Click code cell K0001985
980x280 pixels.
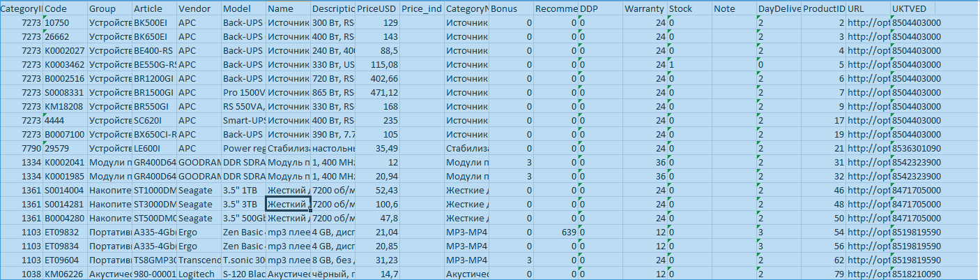(x=66, y=177)
